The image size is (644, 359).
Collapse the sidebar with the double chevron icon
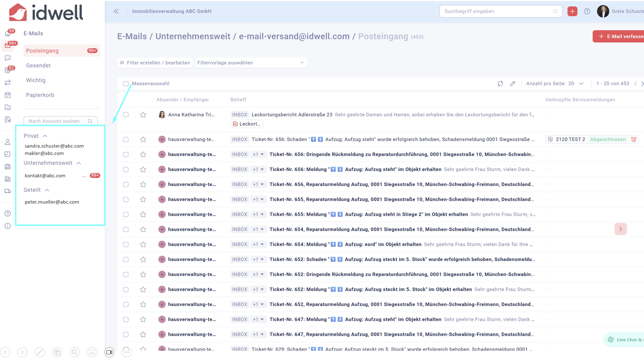[116, 11]
